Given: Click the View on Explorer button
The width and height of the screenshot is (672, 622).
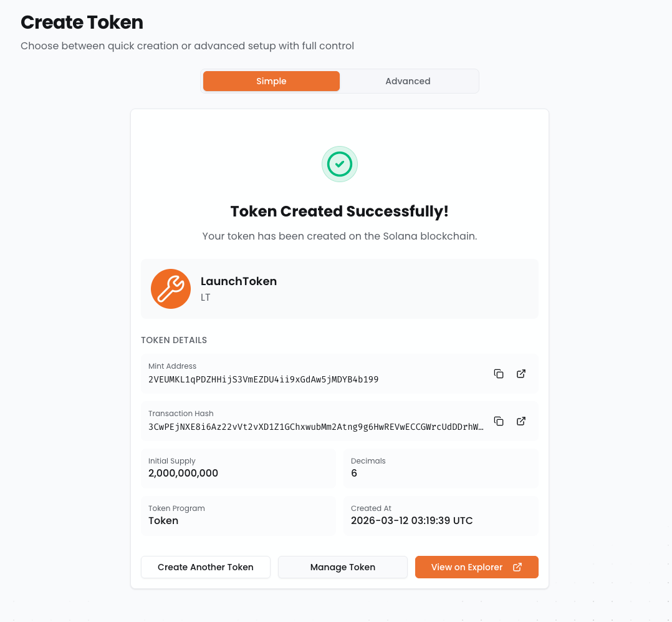Looking at the screenshot, I should pos(468,567).
